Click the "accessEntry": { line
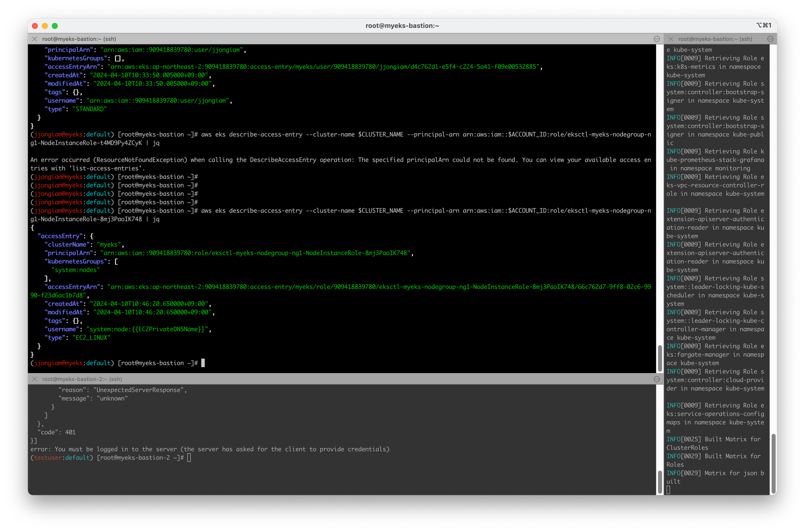The width and height of the screenshot is (805, 532). coord(65,236)
